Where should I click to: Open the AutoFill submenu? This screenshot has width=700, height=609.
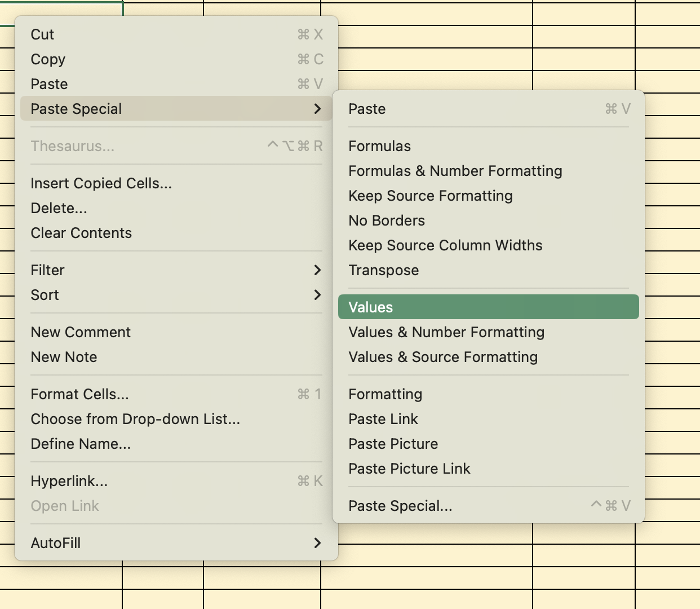(56, 543)
